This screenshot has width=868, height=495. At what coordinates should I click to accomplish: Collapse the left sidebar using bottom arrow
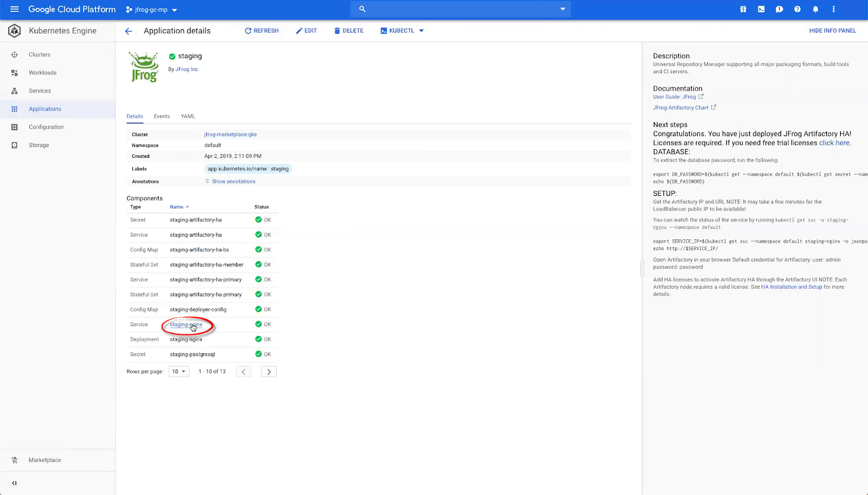pos(14,483)
